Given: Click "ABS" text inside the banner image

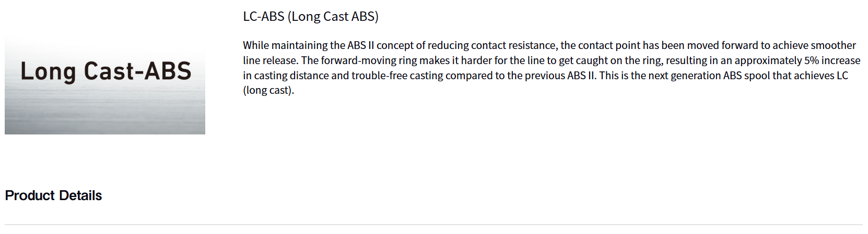Looking at the screenshot, I should pyautogui.click(x=168, y=71).
